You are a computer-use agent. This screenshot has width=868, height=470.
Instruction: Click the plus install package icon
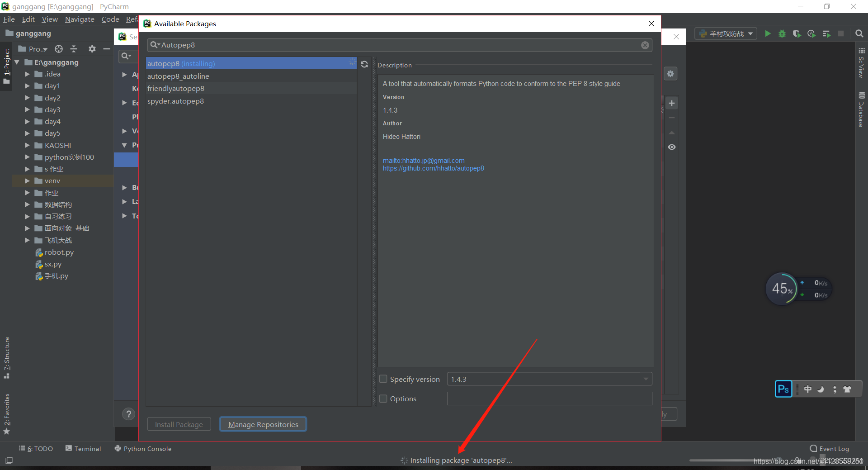click(672, 103)
